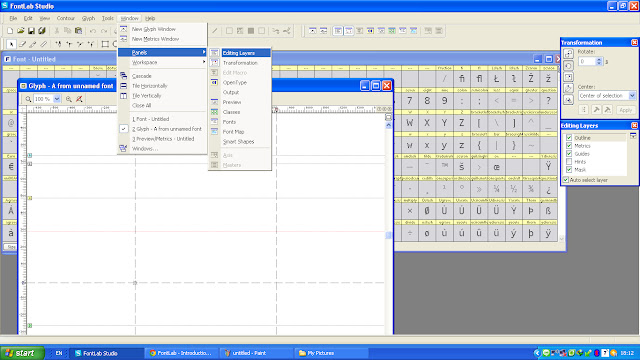Toggle the Guides layer checkbox
Viewport: 640px width, 360px height.
[569, 153]
